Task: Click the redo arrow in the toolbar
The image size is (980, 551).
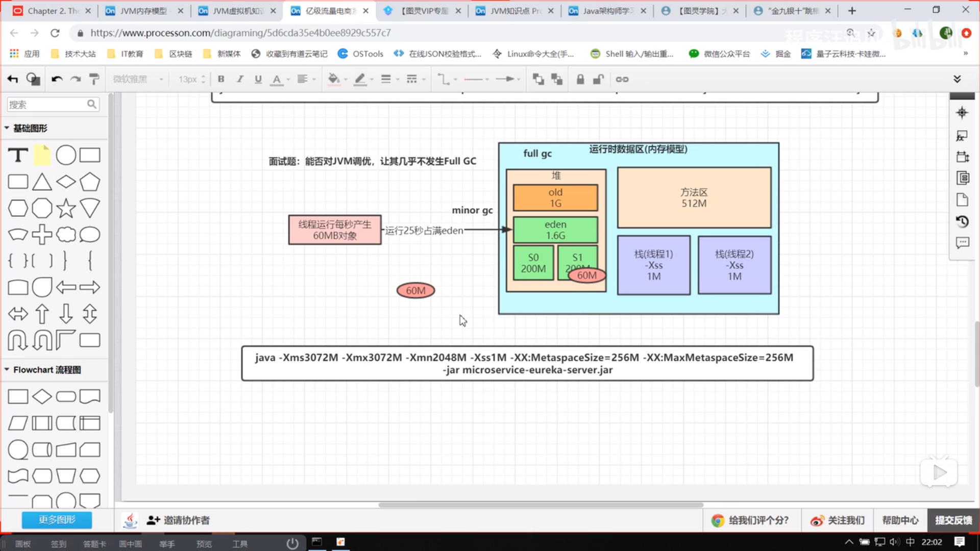Action: click(x=76, y=79)
